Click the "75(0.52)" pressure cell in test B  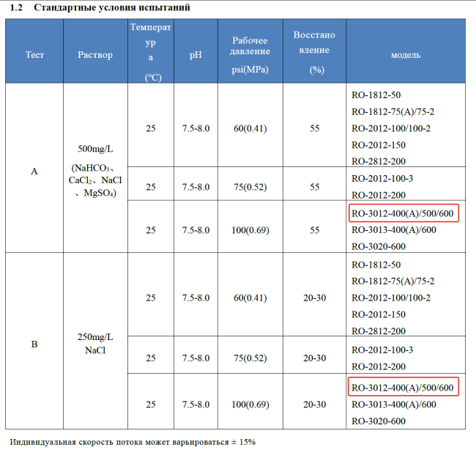coord(250,358)
